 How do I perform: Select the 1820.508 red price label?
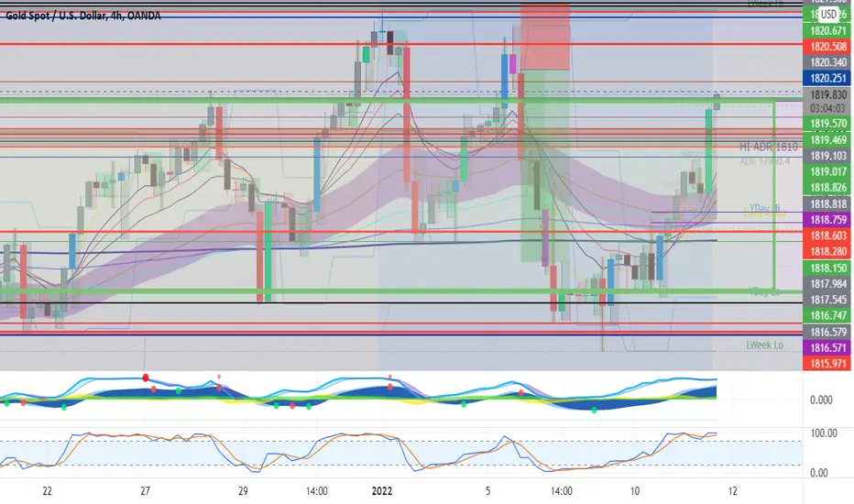pyautogui.click(x=827, y=47)
